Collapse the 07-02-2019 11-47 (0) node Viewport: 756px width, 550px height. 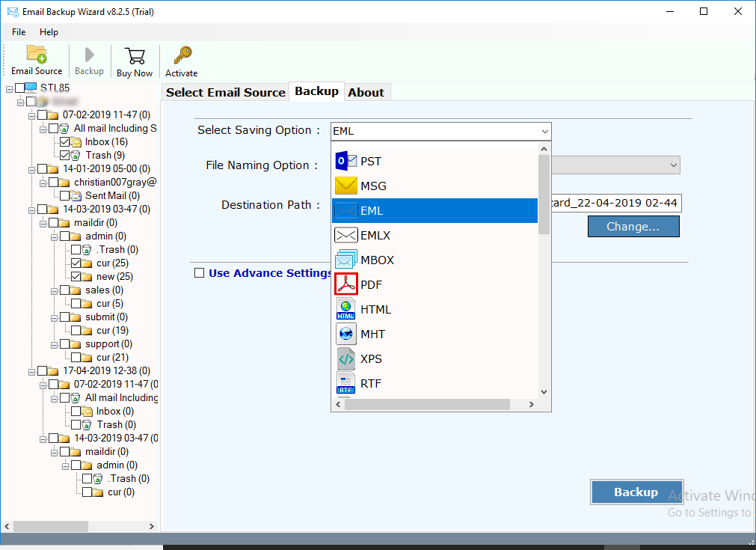click(32, 116)
